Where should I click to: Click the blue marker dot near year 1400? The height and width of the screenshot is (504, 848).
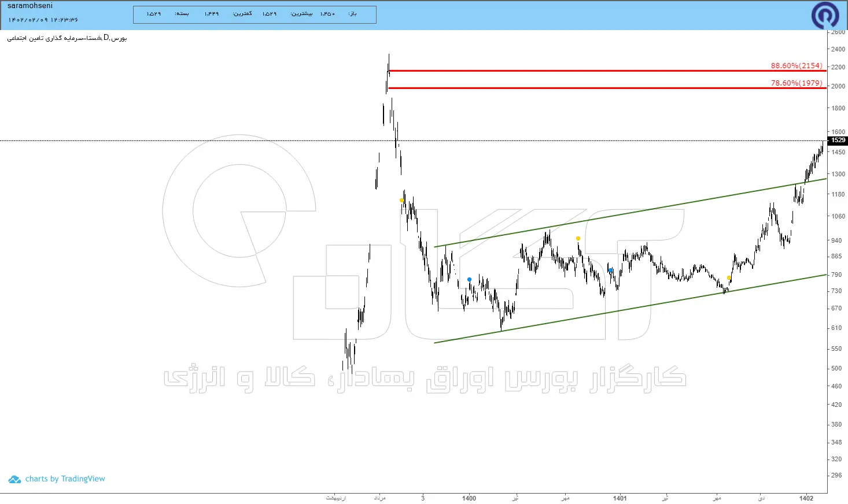(469, 280)
